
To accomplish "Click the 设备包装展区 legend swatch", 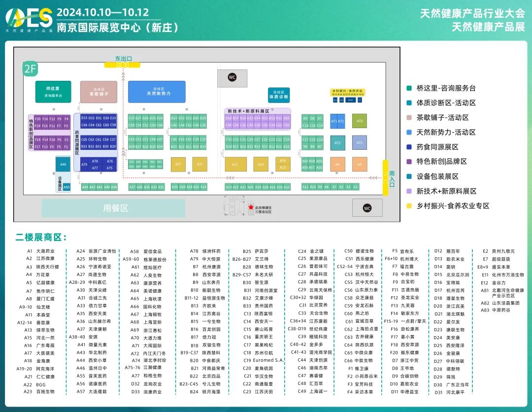I will (x=409, y=176).
